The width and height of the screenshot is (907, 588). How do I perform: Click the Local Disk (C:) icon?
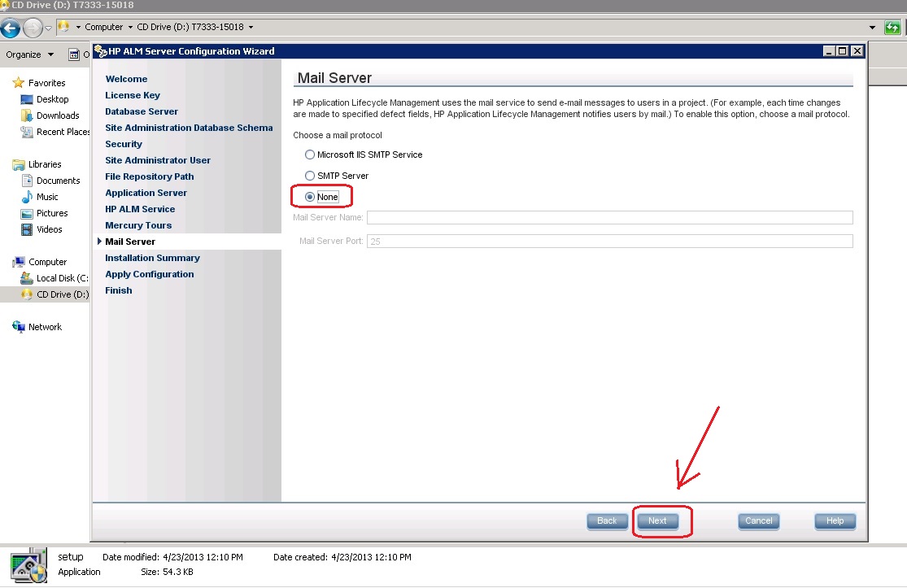(27, 278)
